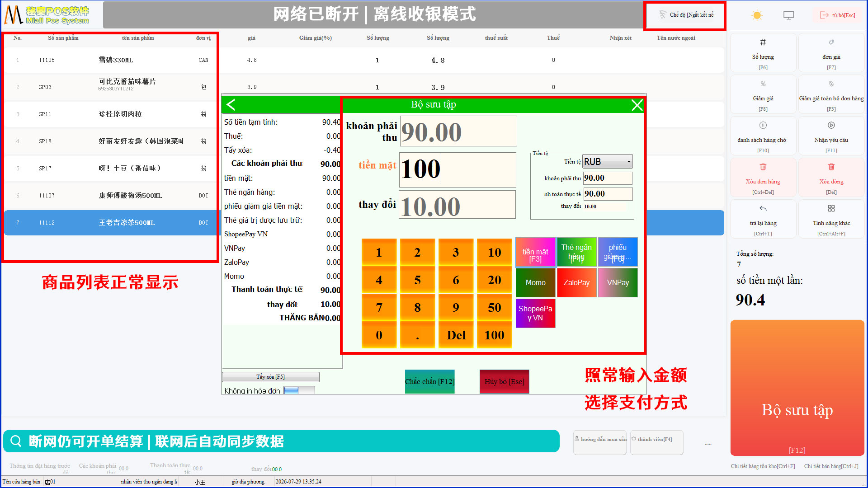Apply whole-order discount [F3]
Image resolution: width=868 pixels, height=488 pixels.
coord(831,95)
